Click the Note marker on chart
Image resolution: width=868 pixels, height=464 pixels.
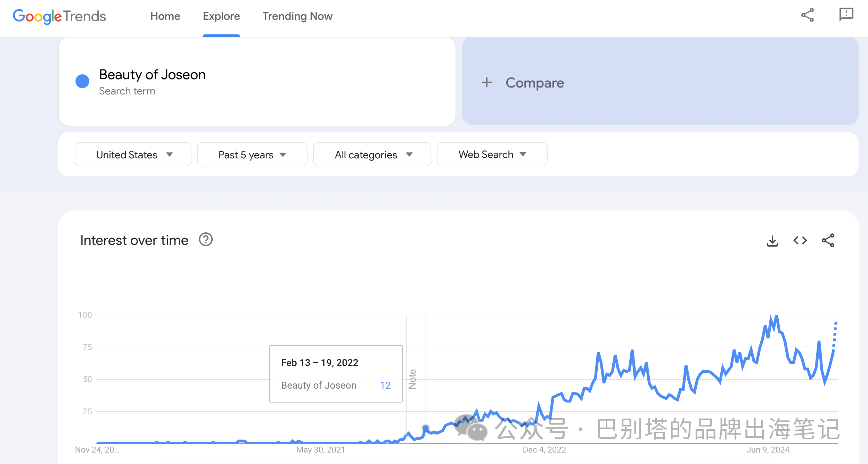[412, 379]
